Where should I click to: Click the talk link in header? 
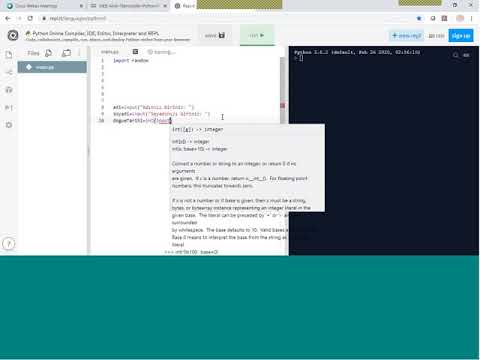tap(436, 36)
